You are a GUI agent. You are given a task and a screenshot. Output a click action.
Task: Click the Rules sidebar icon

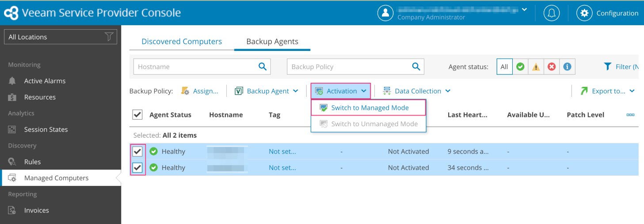[12, 162]
